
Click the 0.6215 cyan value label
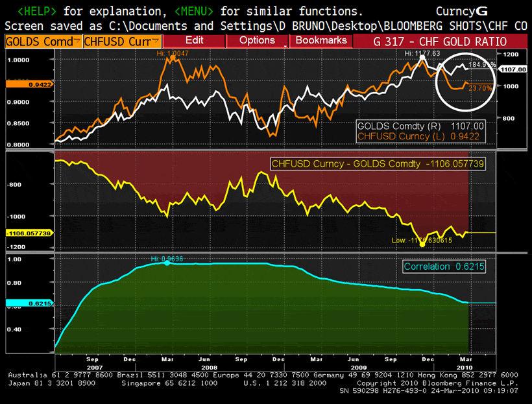pyautogui.click(x=29, y=303)
